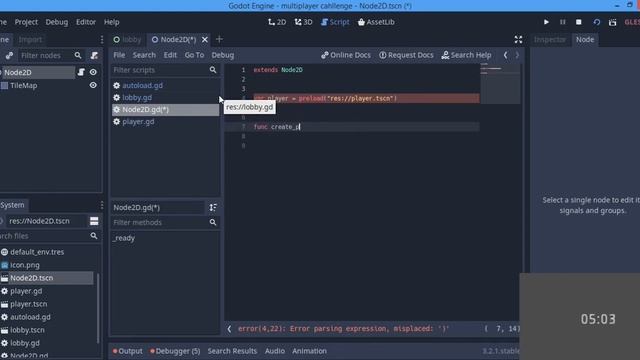
Task: Select lobby.tscn in FileSystem
Action: coord(27,330)
